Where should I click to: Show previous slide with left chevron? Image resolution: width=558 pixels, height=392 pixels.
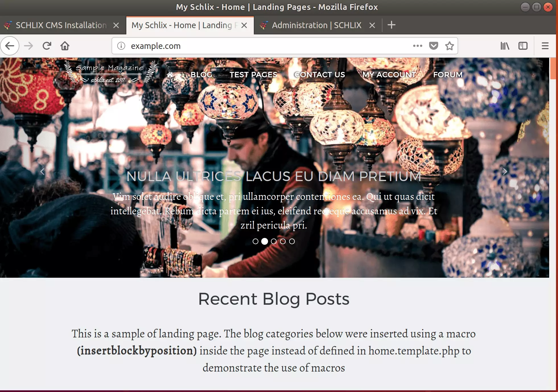click(42, 171)
